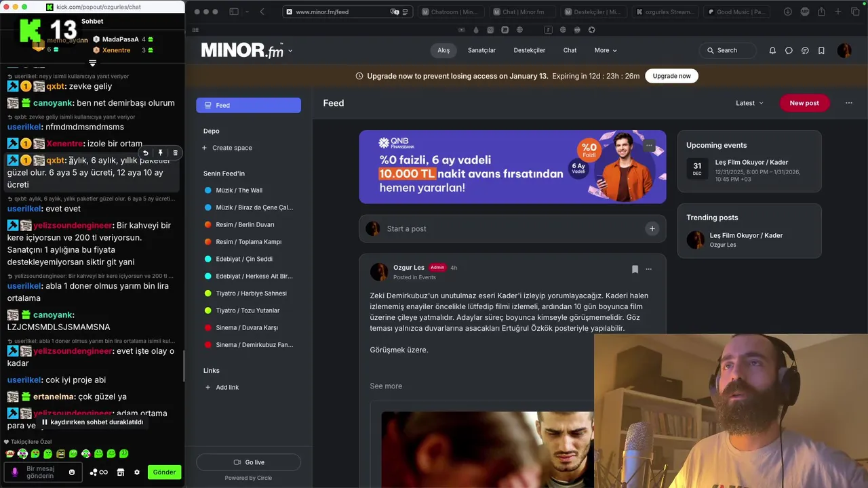Open emoji picker in Kick chat input
Viewport: 868px width, 488px height.
click(x=72, y=472)
